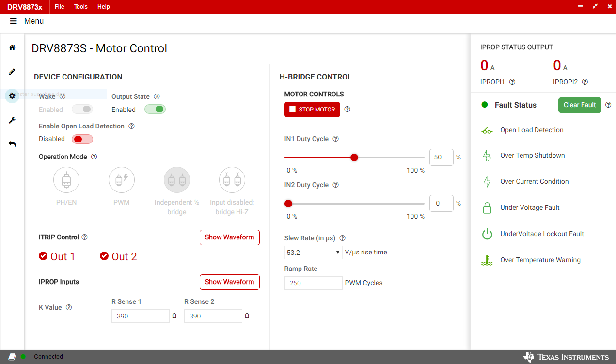Click the green Fault Status indicator dot
This screenshot has width=616, height=364.
pos(484,105)
